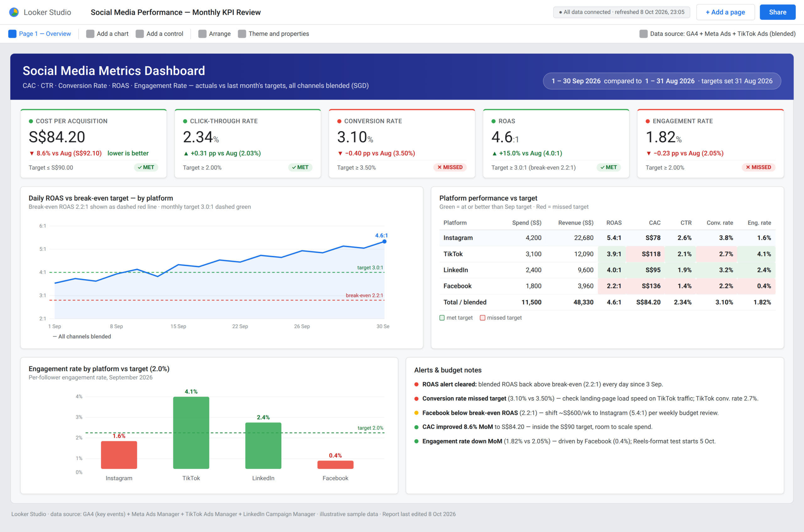Viewport: 804px width, 532px height.
Task: Open Theme and properties panel
Action: click(274, 34)
